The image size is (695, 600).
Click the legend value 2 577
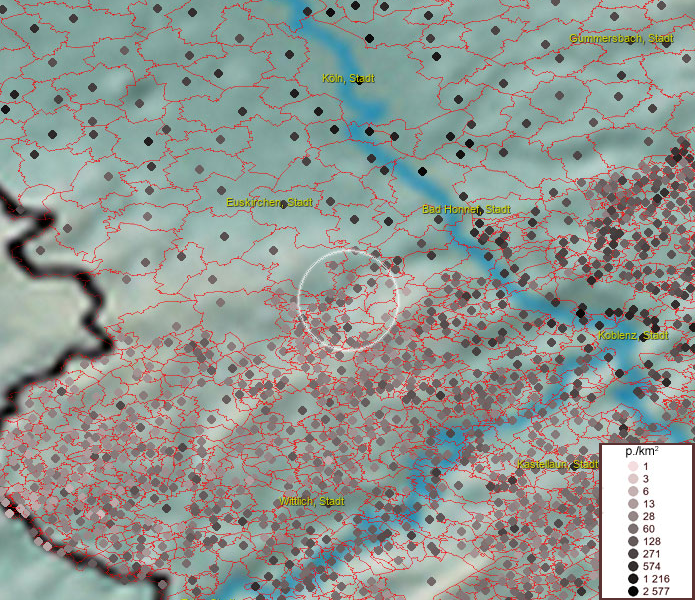point(656,591)
